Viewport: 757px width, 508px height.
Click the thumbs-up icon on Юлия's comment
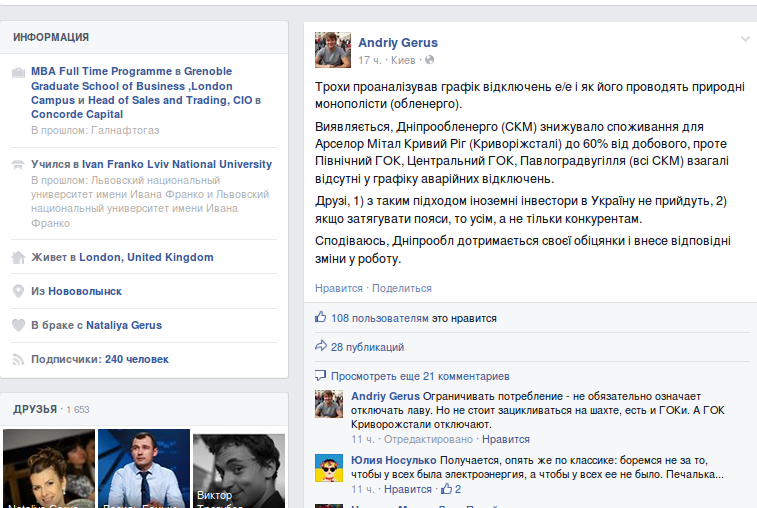point(446,489)
